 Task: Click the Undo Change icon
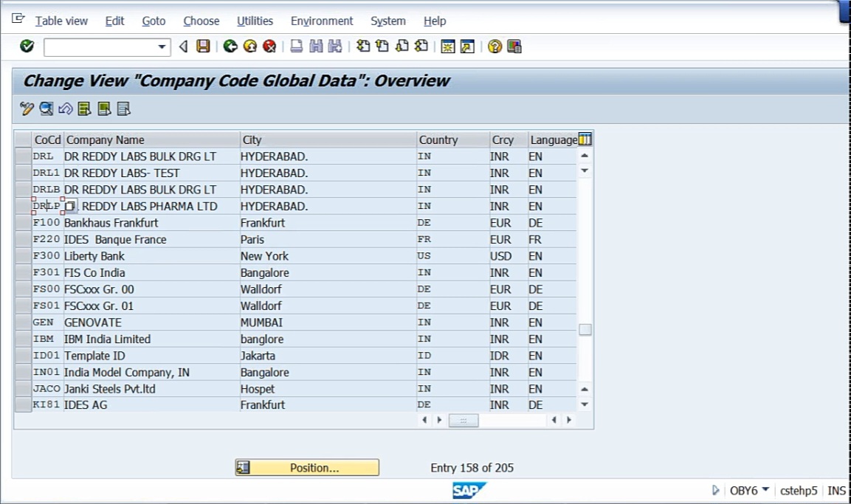click(65, 109)
